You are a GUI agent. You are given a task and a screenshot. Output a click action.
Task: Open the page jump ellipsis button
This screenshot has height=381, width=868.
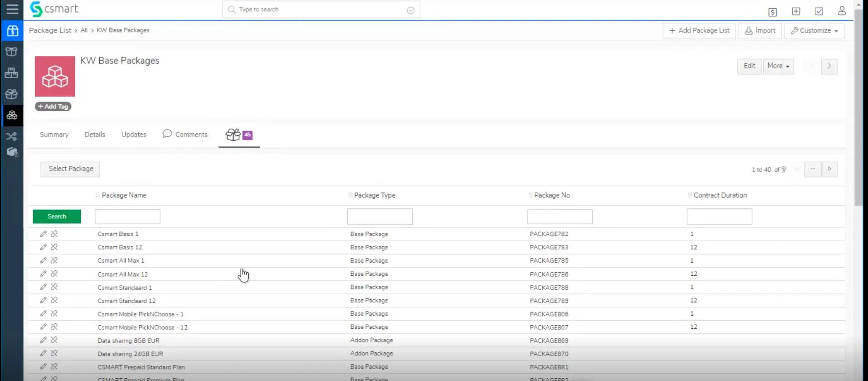813,169
